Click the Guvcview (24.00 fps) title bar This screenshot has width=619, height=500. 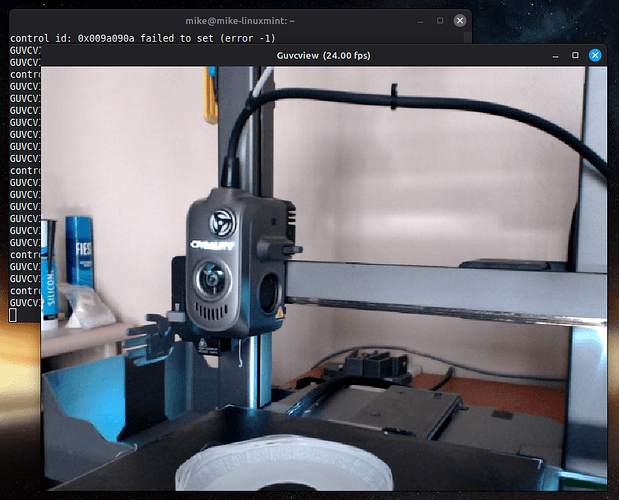[x=324, y=55]
